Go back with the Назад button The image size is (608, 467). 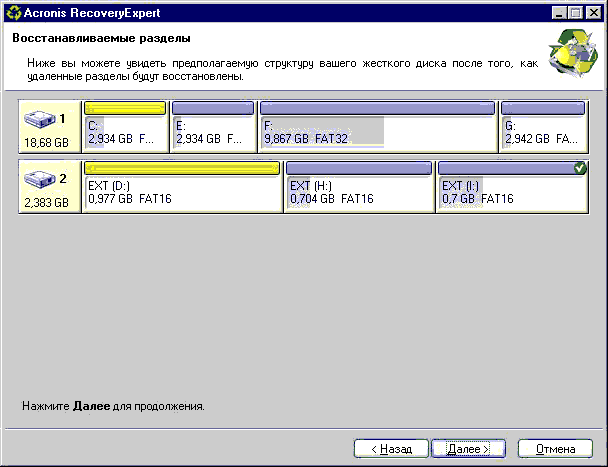[x=391, y=449]
